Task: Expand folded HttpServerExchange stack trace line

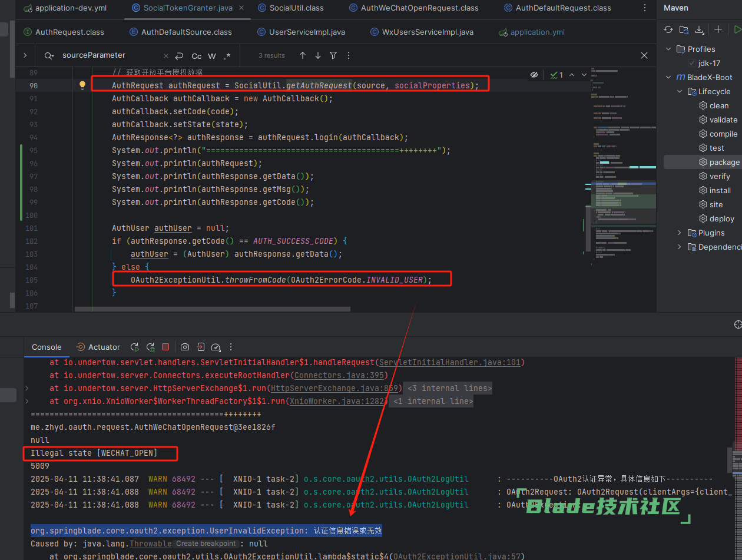Action: coord(26,388)
